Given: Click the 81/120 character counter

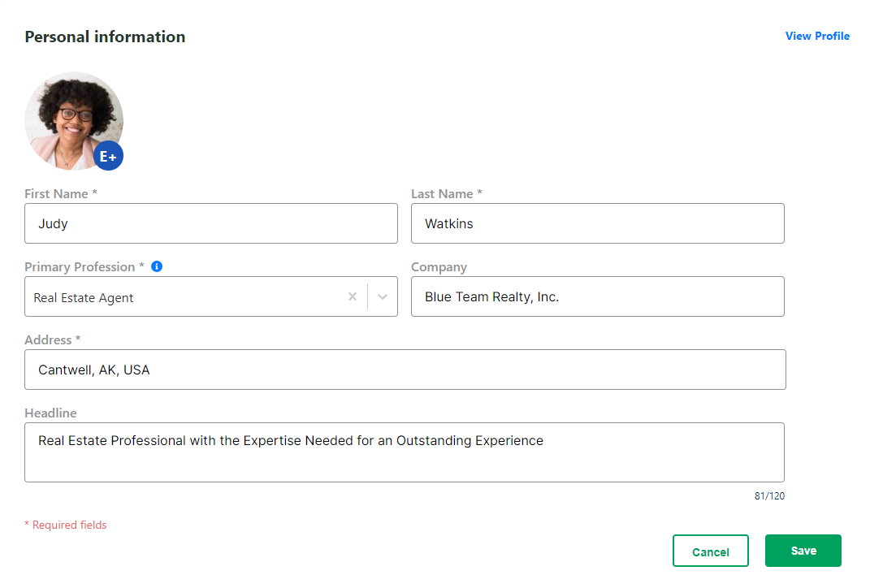Looking at the screenshot, I should click(x=769, y=496).
